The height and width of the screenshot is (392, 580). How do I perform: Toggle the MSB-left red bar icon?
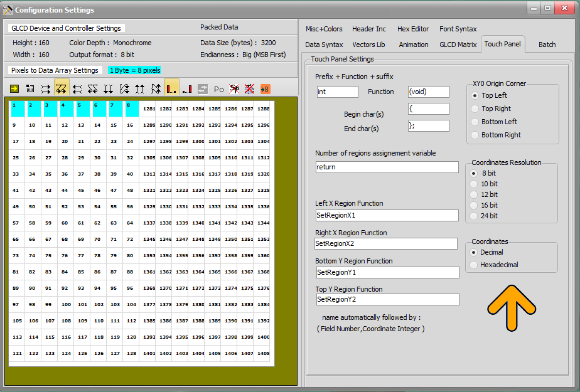click(x=171, y=88)
